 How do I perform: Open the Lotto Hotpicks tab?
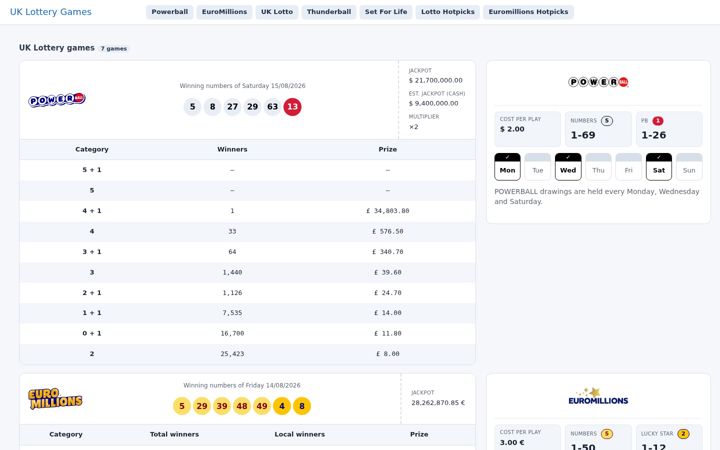point(448,12)
